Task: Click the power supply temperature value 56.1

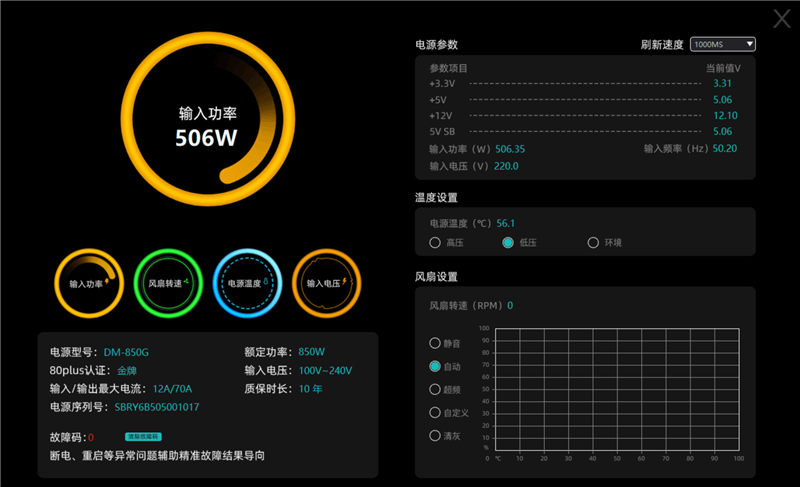Action: [506, 223]
